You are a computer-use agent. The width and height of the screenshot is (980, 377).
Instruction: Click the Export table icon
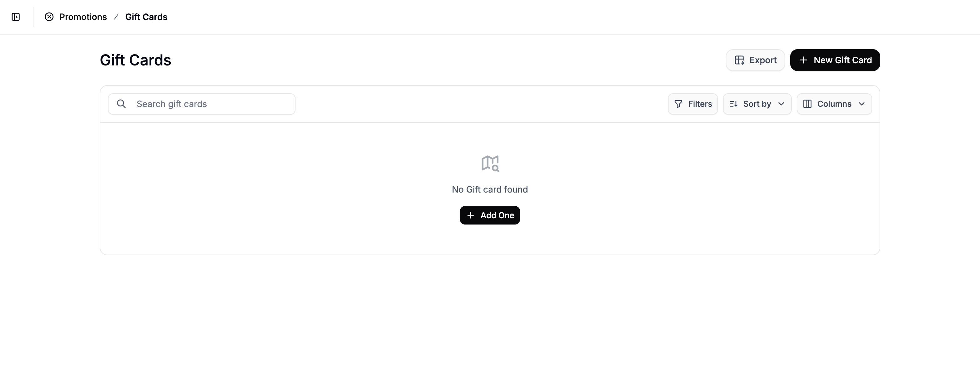click(x=739, y=60)
